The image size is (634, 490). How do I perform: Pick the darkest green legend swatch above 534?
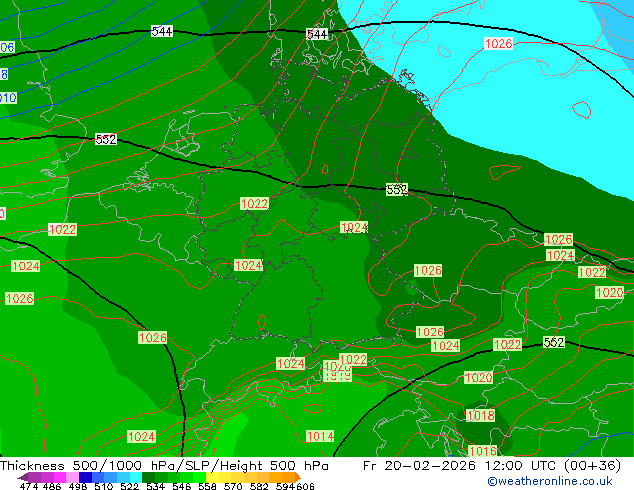pyautogui.click(x=148, y=477)
